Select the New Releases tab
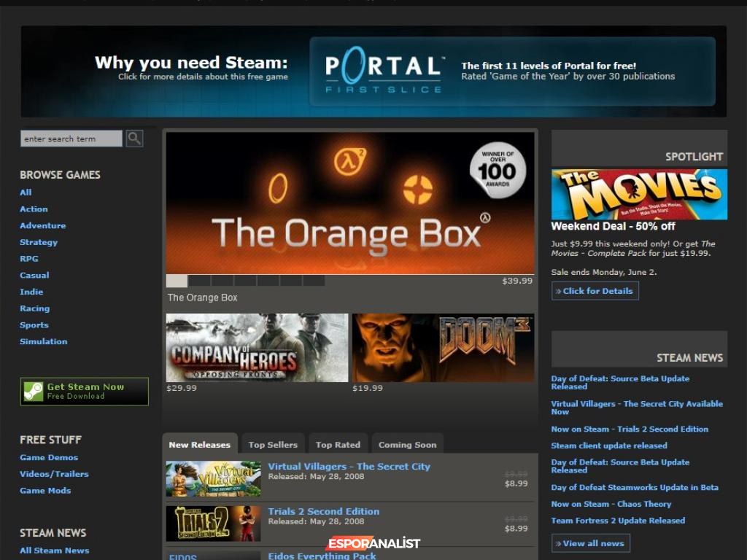747x560 pixels. 199,445
